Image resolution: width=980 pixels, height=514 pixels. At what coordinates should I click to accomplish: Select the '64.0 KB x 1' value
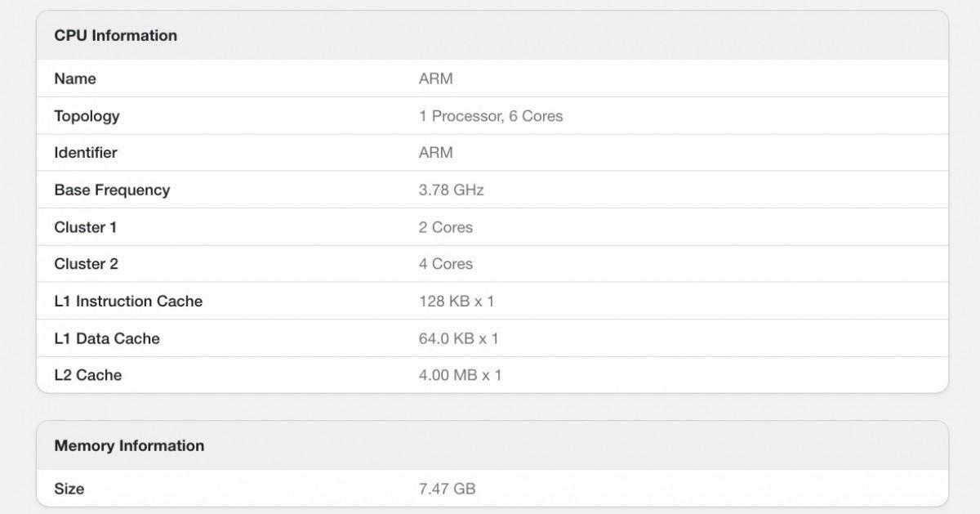coord(458,338)
